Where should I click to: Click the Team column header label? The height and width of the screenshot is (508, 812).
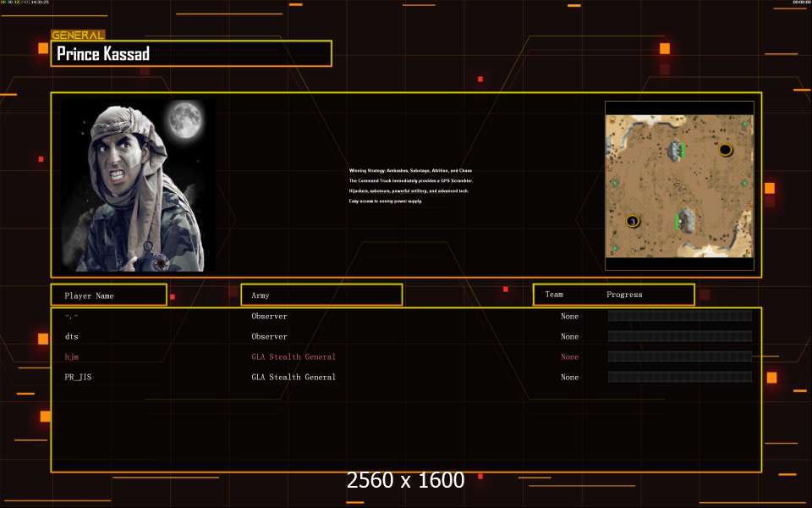tap(554, 295)
